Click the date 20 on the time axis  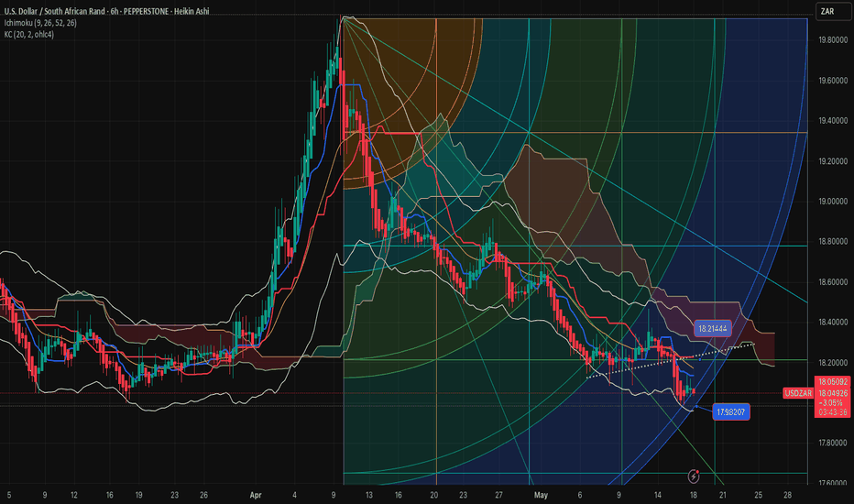(x=434, y=495)
